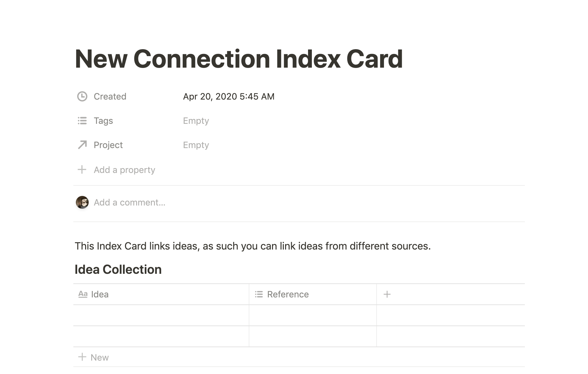Viewport: 588px width, 374px height.
Task: Click the plus icon for Add a property
Action: 82,169
